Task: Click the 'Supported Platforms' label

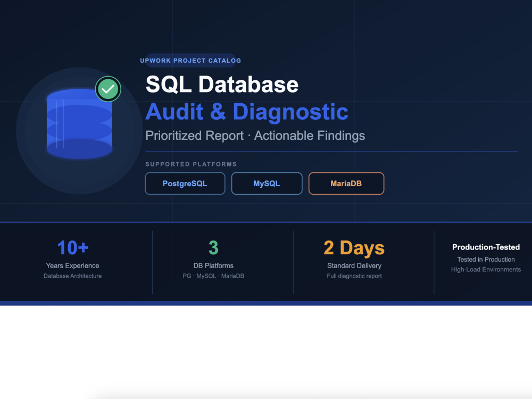Action: 191,164
